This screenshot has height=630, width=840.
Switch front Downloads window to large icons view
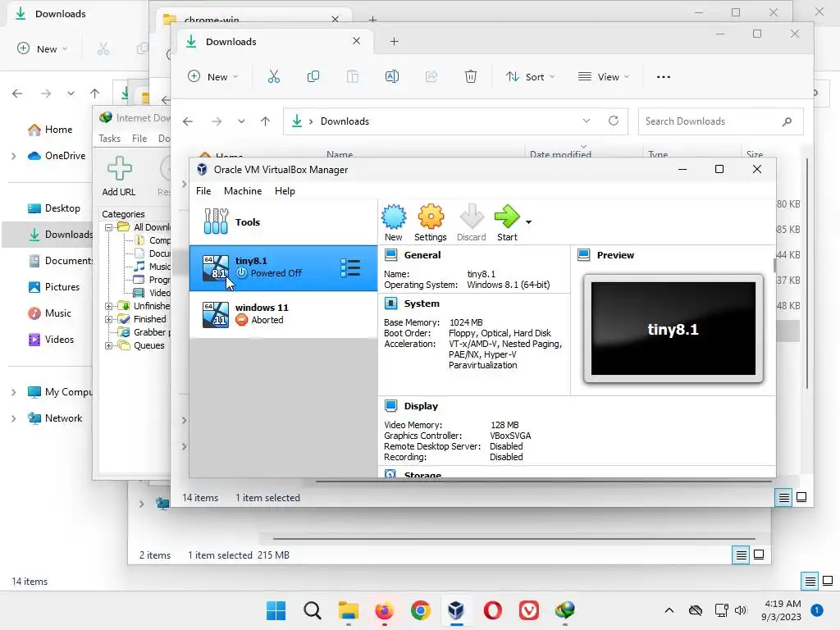[x=801, y=497]
